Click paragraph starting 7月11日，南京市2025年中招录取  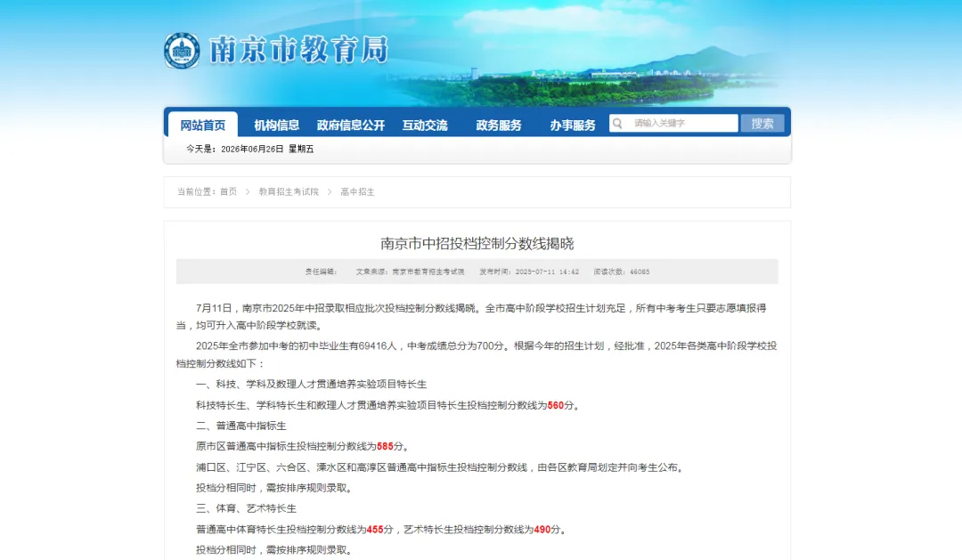(x=471, y=316)
